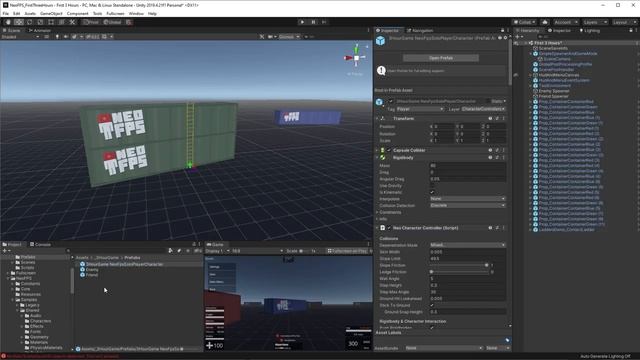Image resolution: width=640 pixels, height=360 pixels.
Task: Toggle the Use Gravity checkbox
Action: [x=432, y=186]
